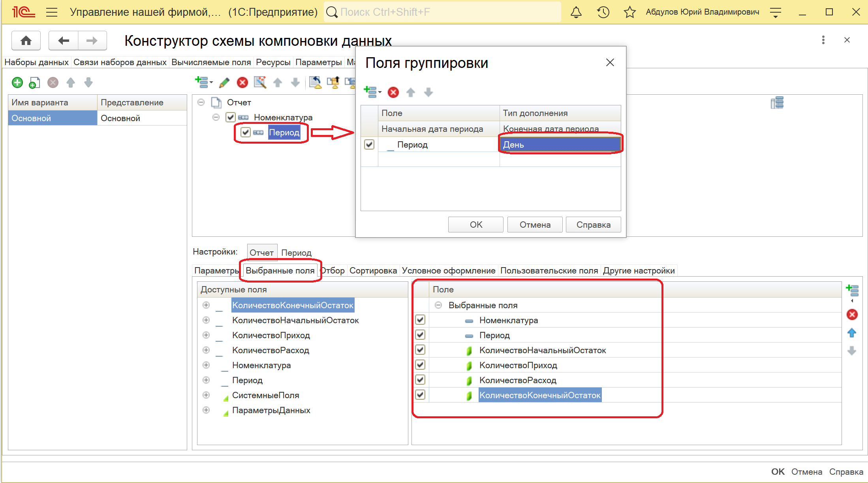Uncheck КоличествоПриход in selected fields list
Screen dimensions: 868x483
420,365
